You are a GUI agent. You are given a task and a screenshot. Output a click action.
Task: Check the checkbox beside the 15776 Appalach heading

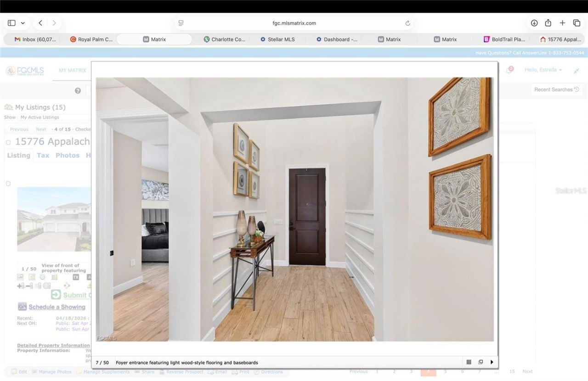[x=8, y=142]
